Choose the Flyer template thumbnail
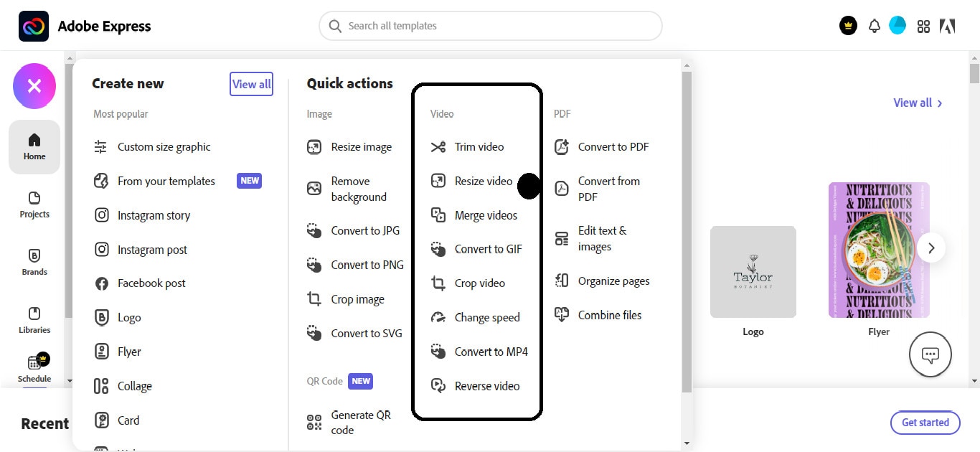980x452 pixels. (x=879, y=250)
